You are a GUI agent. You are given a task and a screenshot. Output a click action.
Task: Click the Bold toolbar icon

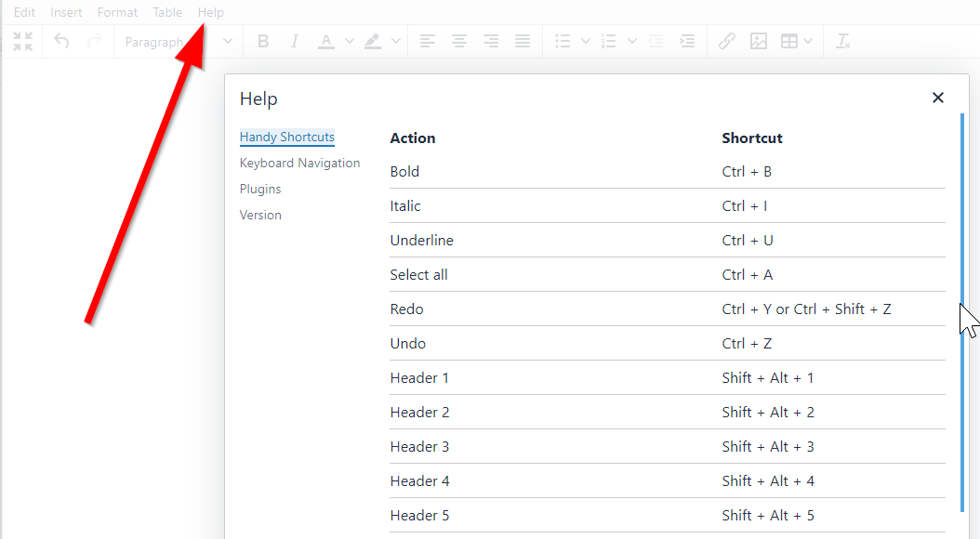tap(263, 42)
